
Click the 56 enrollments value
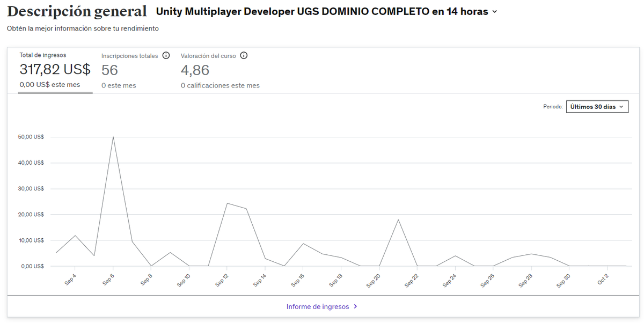tap(109, 70)
